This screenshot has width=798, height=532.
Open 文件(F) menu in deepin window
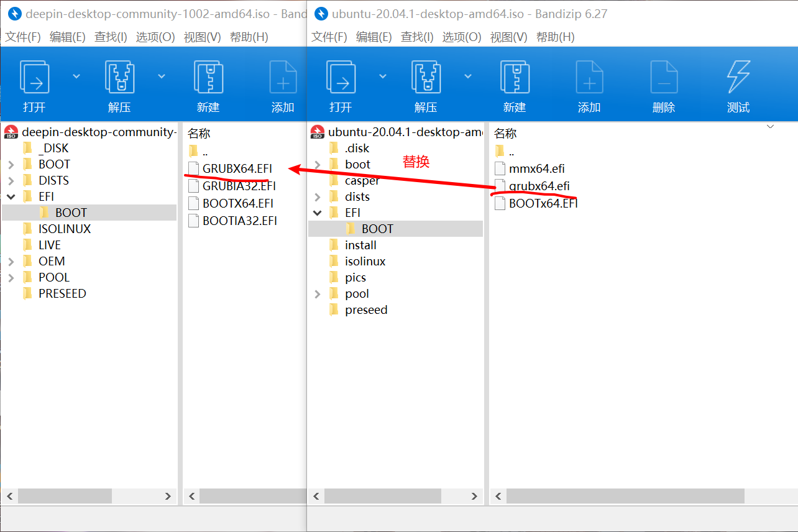[23, 37]
